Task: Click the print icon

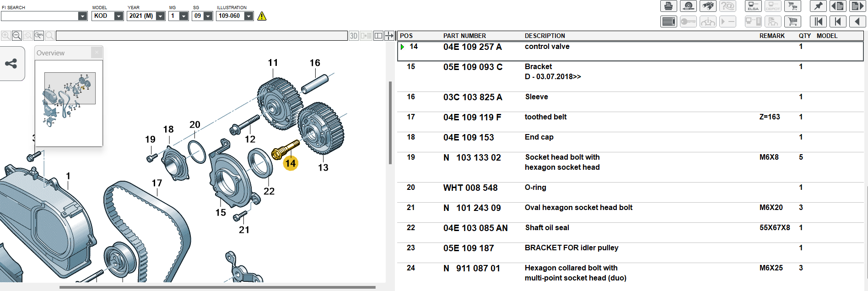Action: click(669, 6)
